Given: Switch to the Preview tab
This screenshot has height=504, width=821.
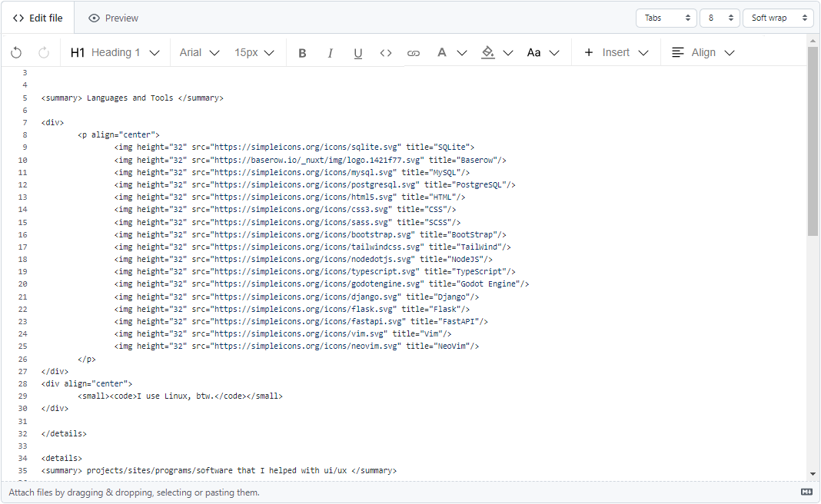Looking at the screenshot, I should tap(113, 18).
